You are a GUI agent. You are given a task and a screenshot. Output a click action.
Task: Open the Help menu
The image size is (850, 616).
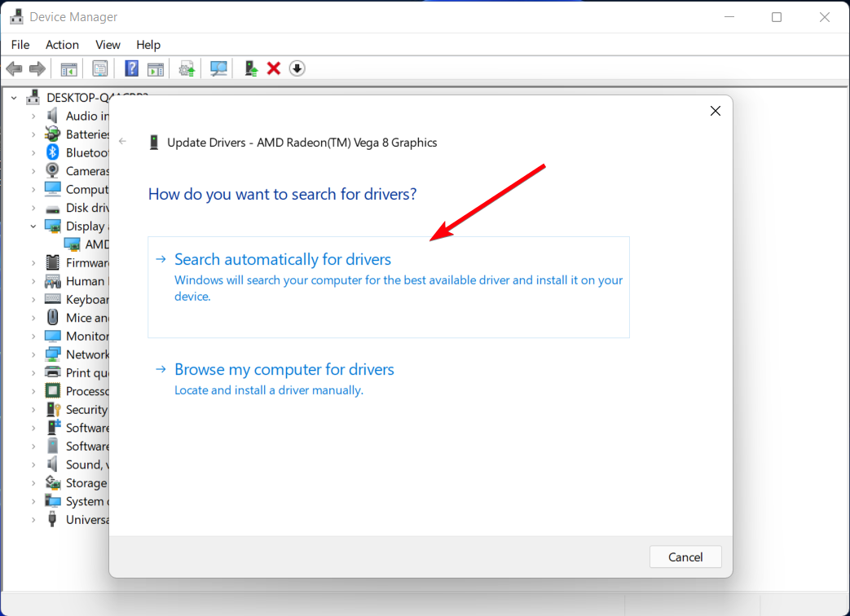[148, 45]
